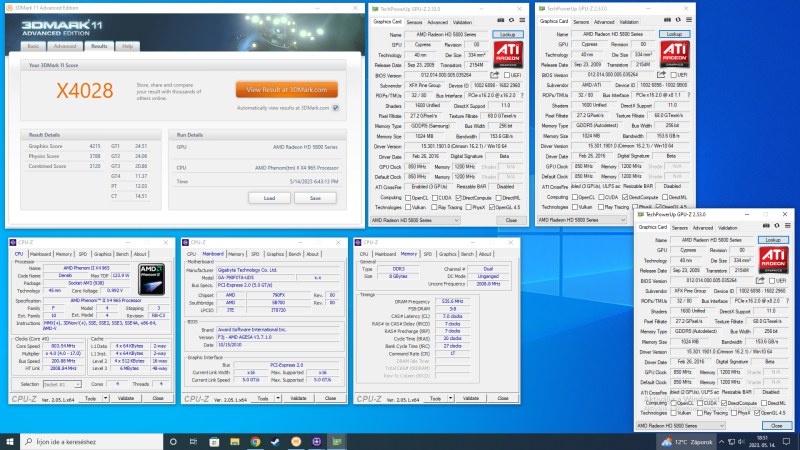Click the BIOS export icon in upper-right GPU-Z window
Screen dimensions: 800x450
(x=661, y=74)
